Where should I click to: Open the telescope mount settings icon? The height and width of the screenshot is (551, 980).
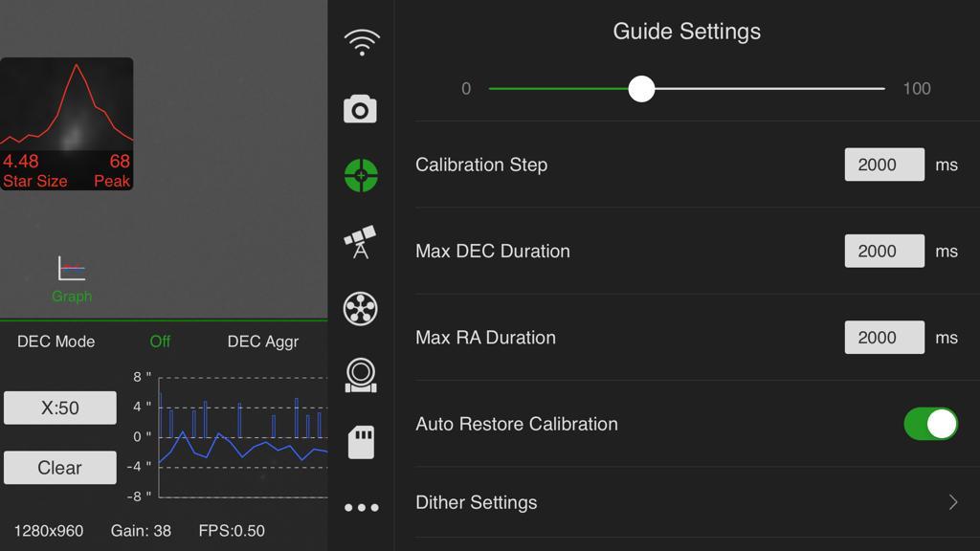coord(361,243)
